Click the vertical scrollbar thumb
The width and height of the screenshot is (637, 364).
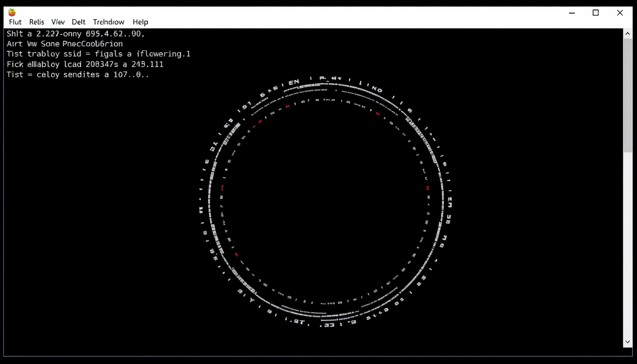coord(628,96)
